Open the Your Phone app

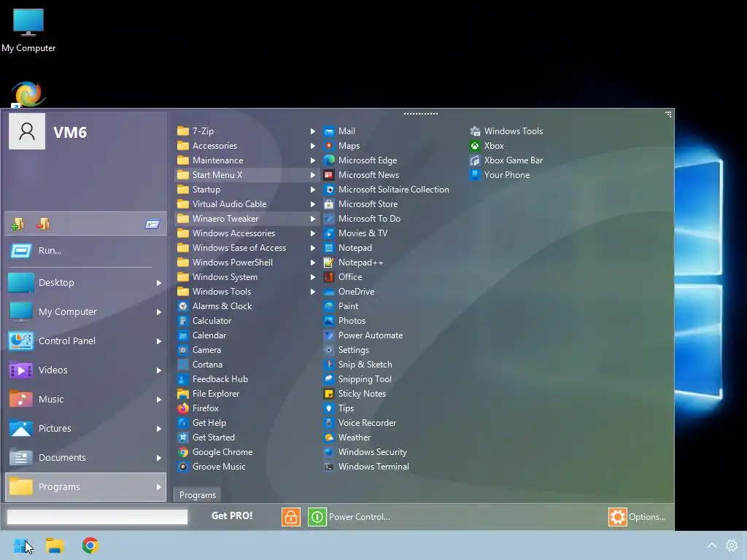tap(499, 175)
